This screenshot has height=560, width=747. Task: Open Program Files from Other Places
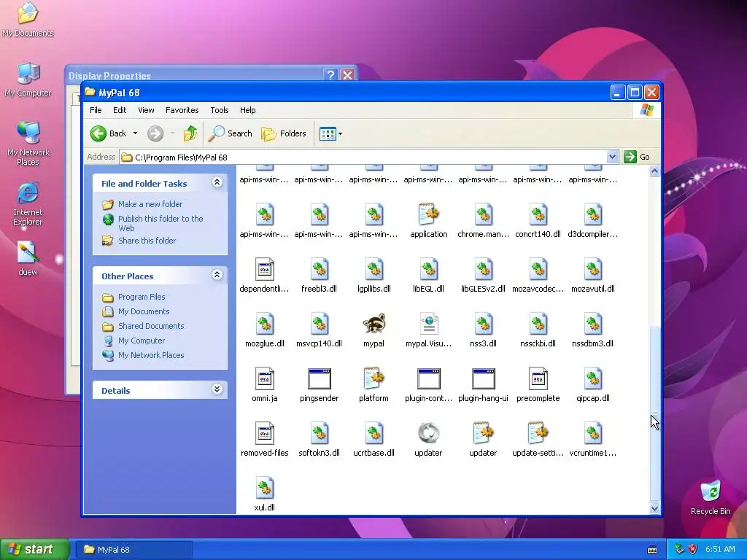point(142,297)
